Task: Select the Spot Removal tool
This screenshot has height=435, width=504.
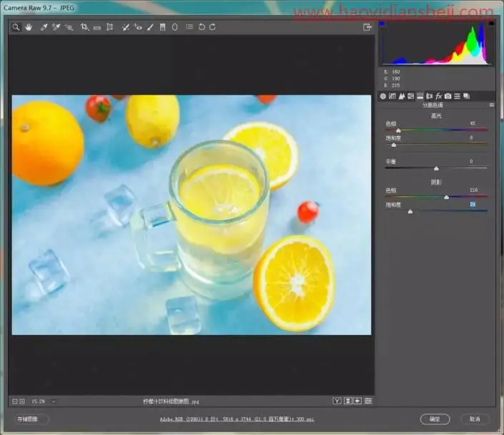Action: (125, 27)
